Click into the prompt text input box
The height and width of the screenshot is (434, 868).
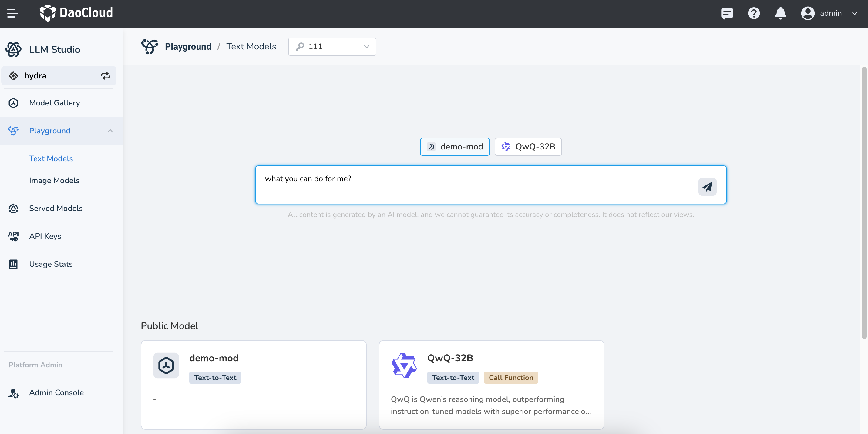coord(472,185)
